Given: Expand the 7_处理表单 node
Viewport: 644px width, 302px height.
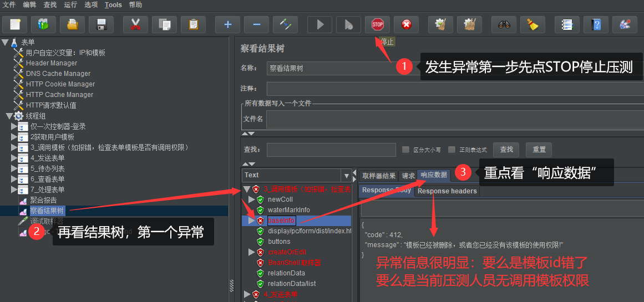Looking at the screenshot, I should coord(14,190).
